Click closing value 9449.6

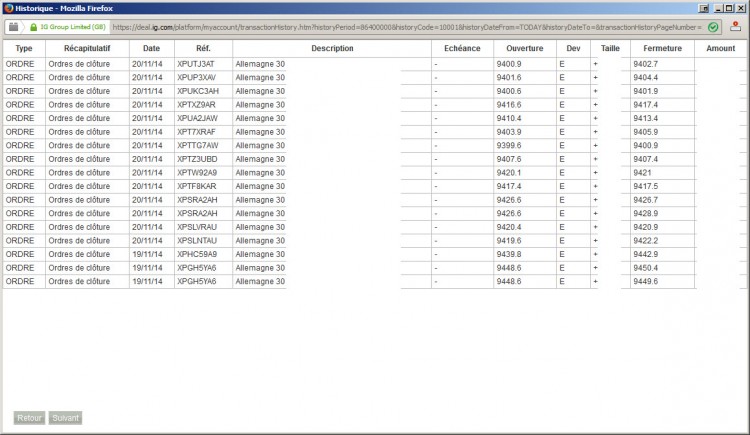(x=645, y=281)
